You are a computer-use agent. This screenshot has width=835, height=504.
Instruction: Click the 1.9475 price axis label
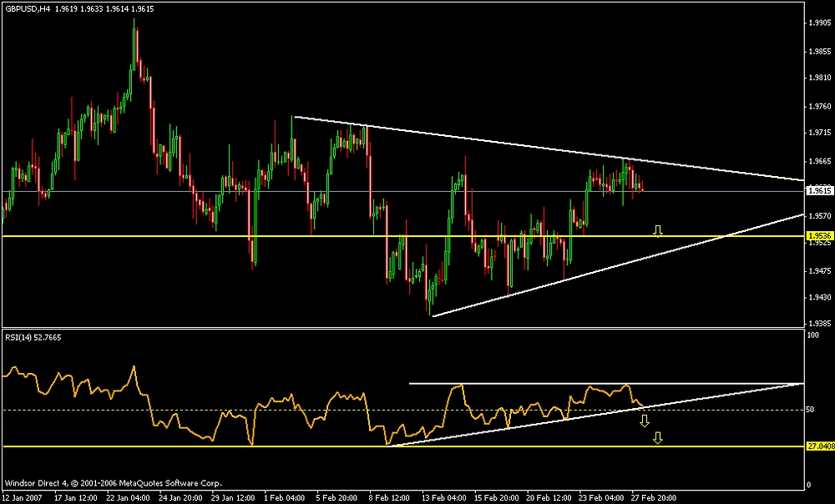[819, 271]
